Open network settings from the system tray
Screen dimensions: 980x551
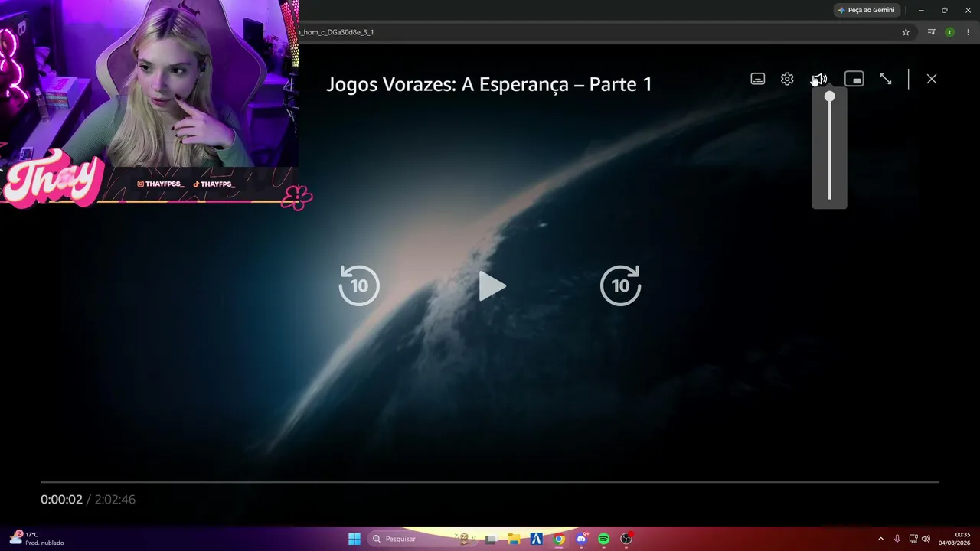click(x=913, y=539)
